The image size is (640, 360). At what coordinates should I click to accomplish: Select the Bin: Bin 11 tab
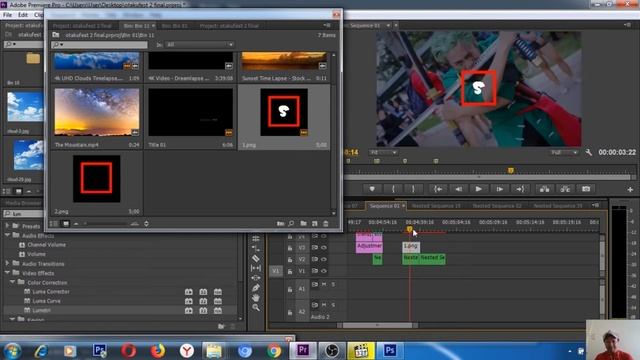pos(137,26)
